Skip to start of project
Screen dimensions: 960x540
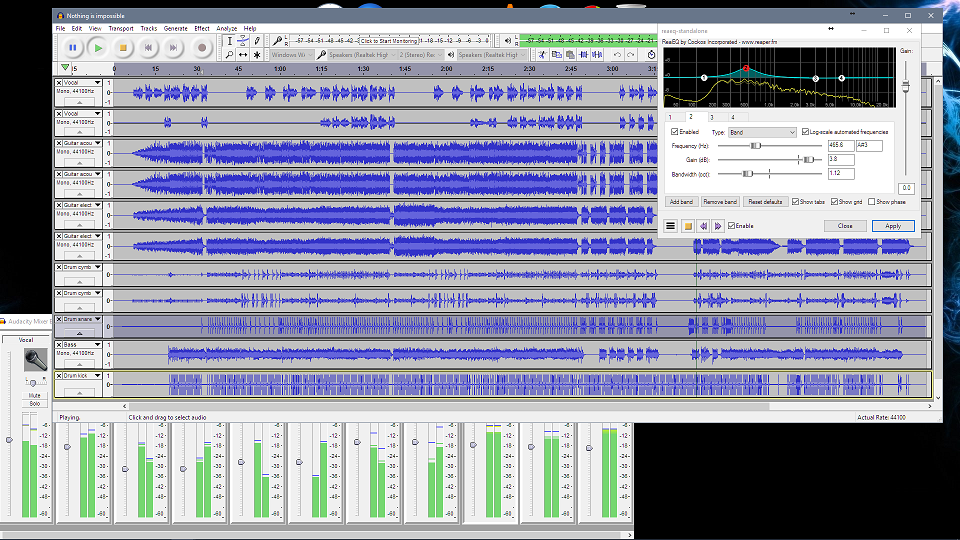(x=148, y=48)
